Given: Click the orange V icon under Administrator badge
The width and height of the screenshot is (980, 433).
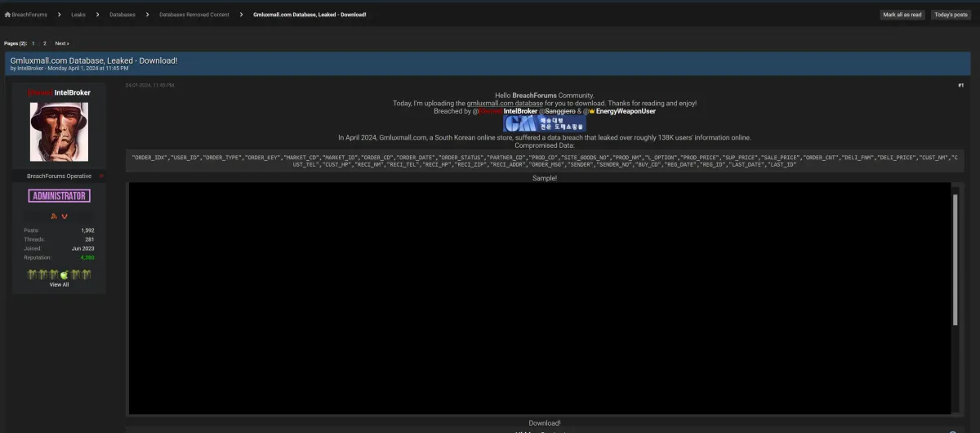Looking at the screenshot, I should pyautogui.click(x=64, y=216).
